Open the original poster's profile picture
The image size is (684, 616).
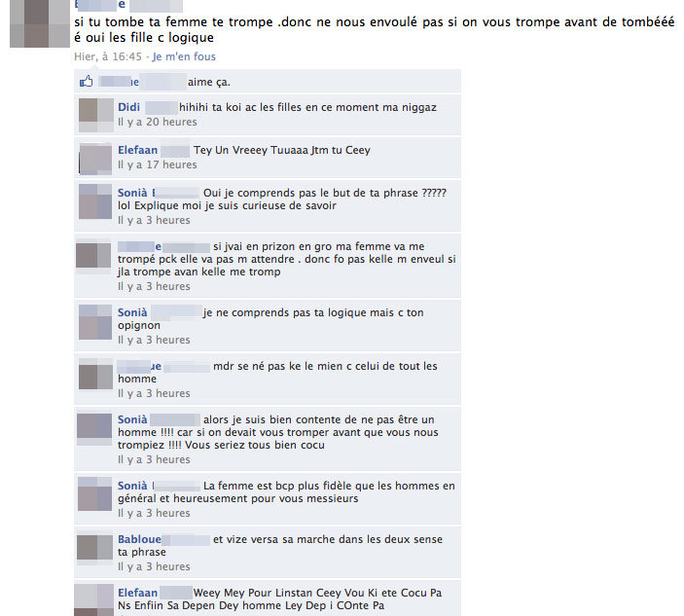click(x=40, y=23)
